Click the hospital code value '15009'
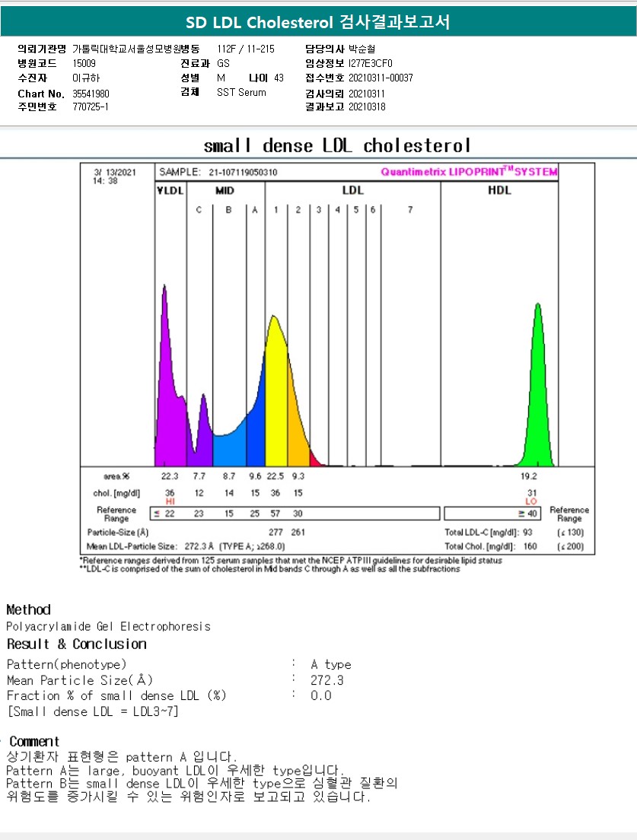The height and width of the screenshot is (840, 637). pyautogui.click(x=84, y=63)
